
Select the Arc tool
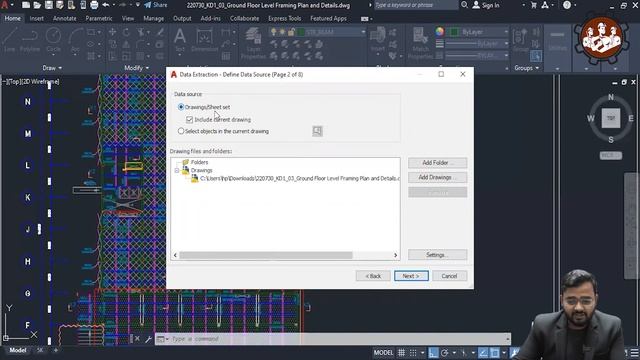tap(76, 40)
